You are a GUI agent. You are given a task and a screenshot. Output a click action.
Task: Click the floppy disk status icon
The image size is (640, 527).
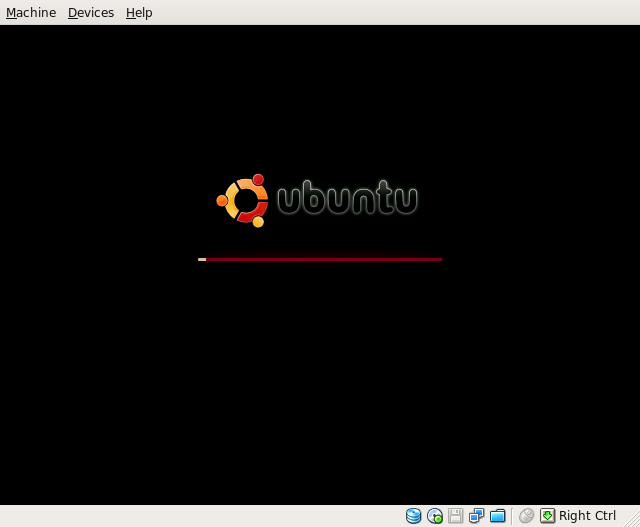click(456, 516)
